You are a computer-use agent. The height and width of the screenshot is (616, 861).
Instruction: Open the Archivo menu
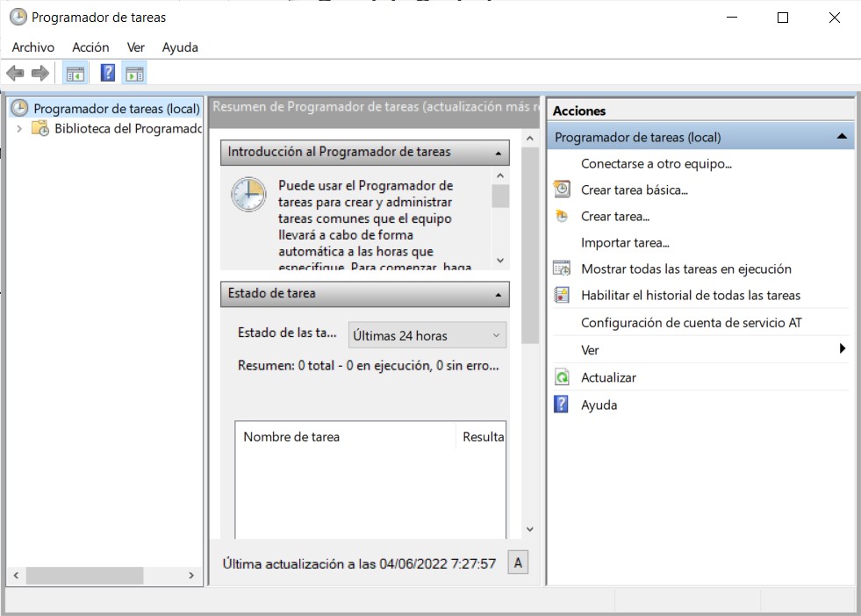click(32, 47)
